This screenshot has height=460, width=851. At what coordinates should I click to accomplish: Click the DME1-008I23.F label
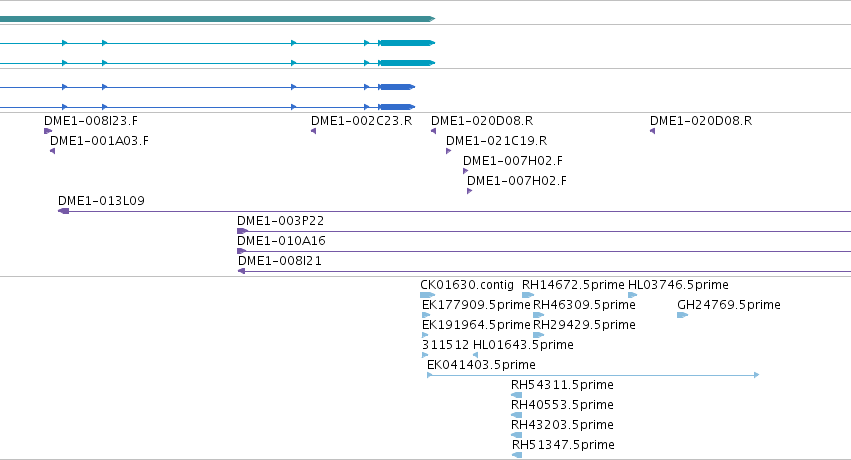(x=91, y=121)
